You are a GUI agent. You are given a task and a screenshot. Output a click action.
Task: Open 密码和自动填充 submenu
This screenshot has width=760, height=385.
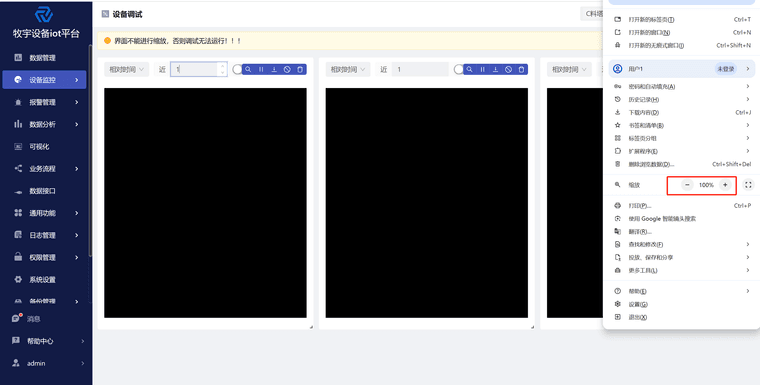point(681,87)
